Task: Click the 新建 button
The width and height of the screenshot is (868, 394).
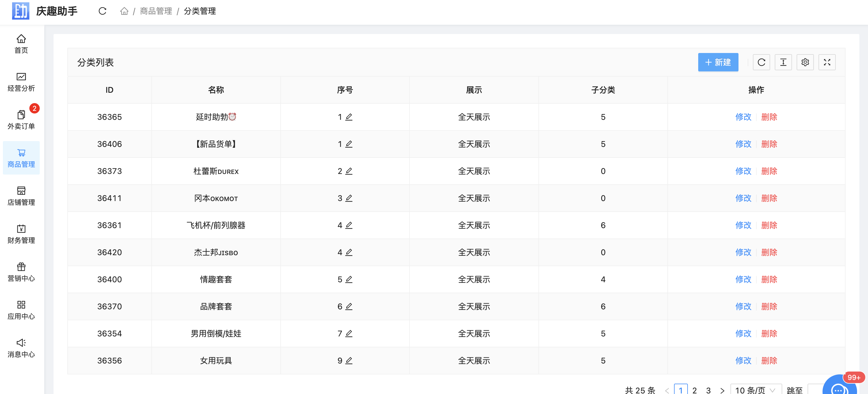Action: tap(718, 62)
